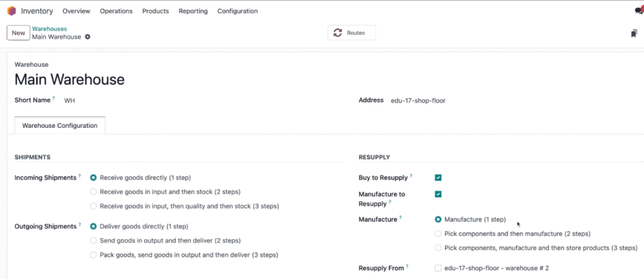The height and width of the screenshot is (279, 644).
Task: Open the Configuration menu
Action: [x=237, y=11]
